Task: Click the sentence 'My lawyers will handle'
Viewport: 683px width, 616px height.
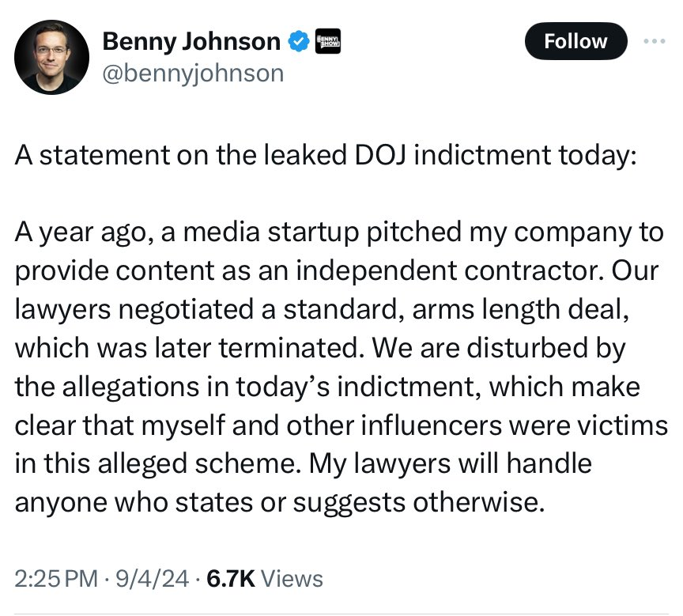Action: coord(451,463)
